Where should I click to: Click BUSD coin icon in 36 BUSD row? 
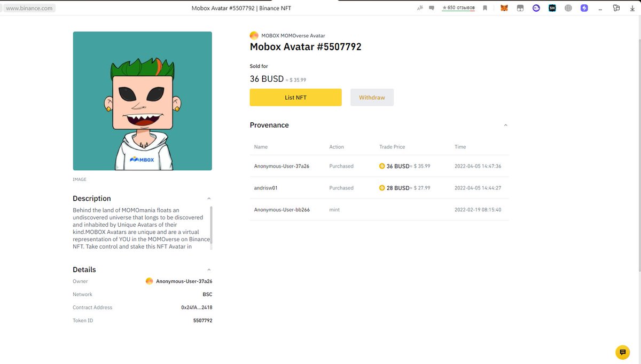382,166
